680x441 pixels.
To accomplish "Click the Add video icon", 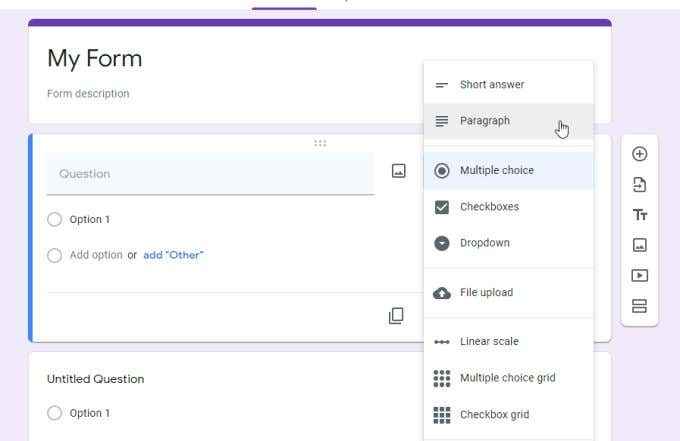I will (640, 275).
